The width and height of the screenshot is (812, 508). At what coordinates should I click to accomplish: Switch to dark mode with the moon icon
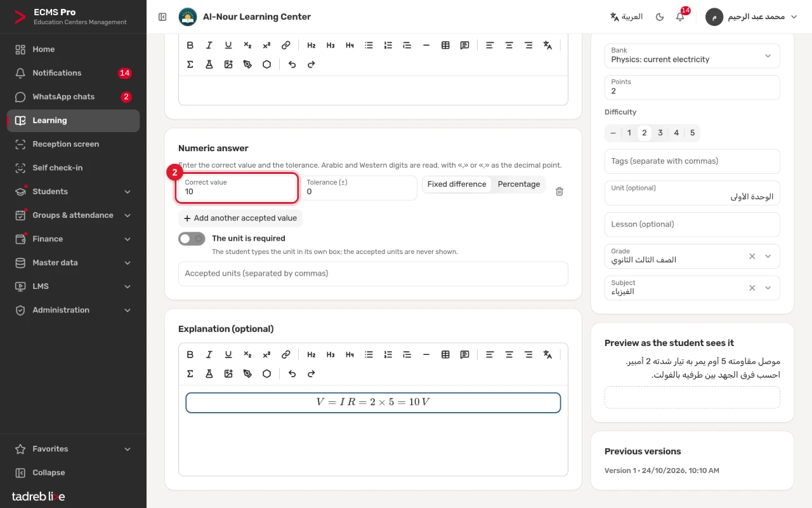click(660, 17)
